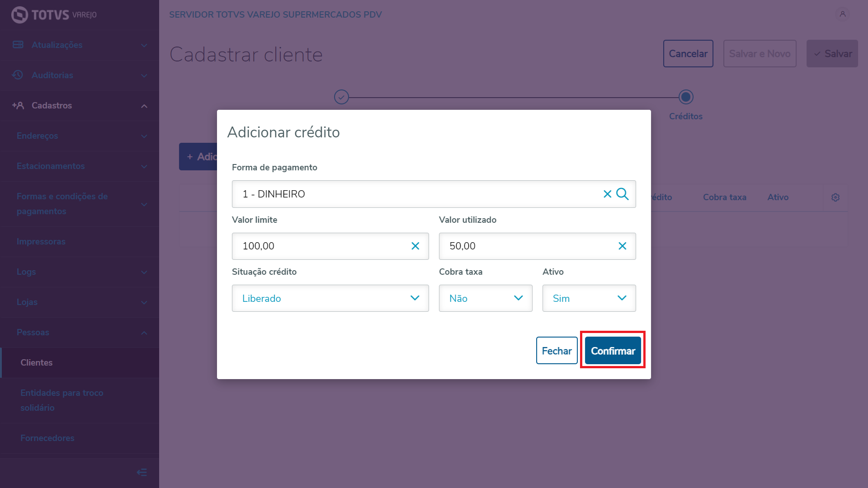Viewport: 868px width, 488px height.
Task: Open the Cobra taxa dropdown
Action: point(485,298)
